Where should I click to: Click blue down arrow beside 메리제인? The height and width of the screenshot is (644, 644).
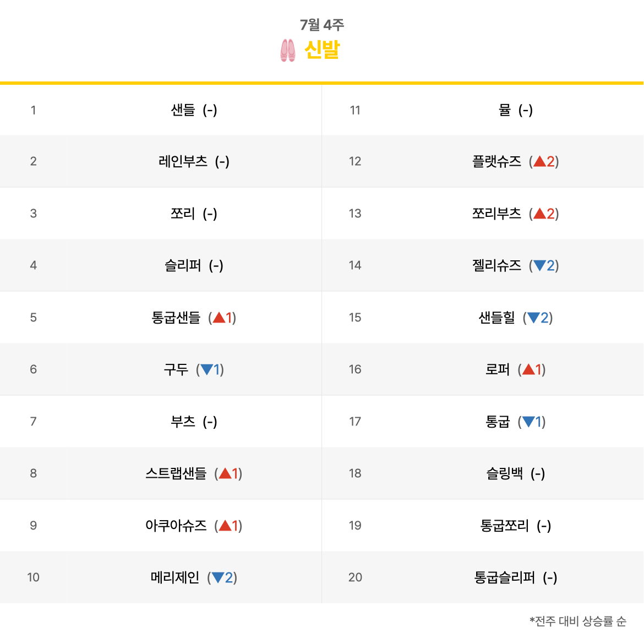218,578
